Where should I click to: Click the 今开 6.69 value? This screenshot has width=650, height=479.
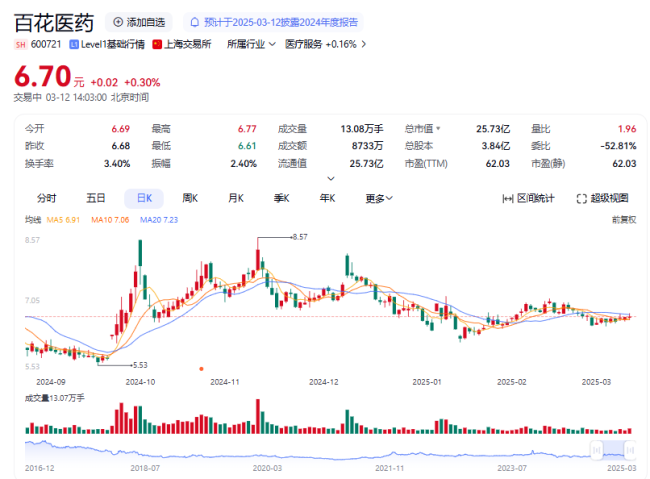coord(121,129)
